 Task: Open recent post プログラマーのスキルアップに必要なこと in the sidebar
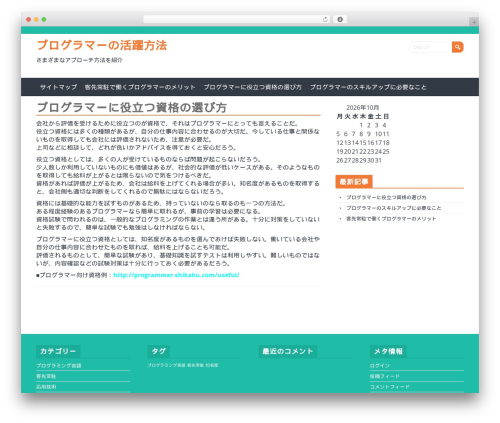click(394, 208)
